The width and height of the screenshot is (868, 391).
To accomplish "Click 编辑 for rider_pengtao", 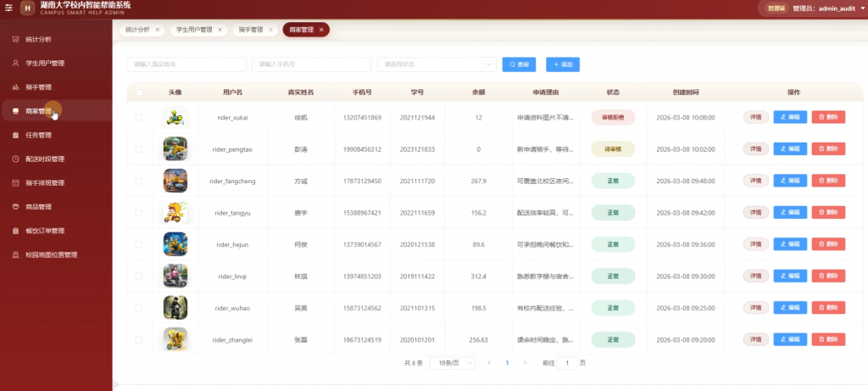I will pos(790,149).
